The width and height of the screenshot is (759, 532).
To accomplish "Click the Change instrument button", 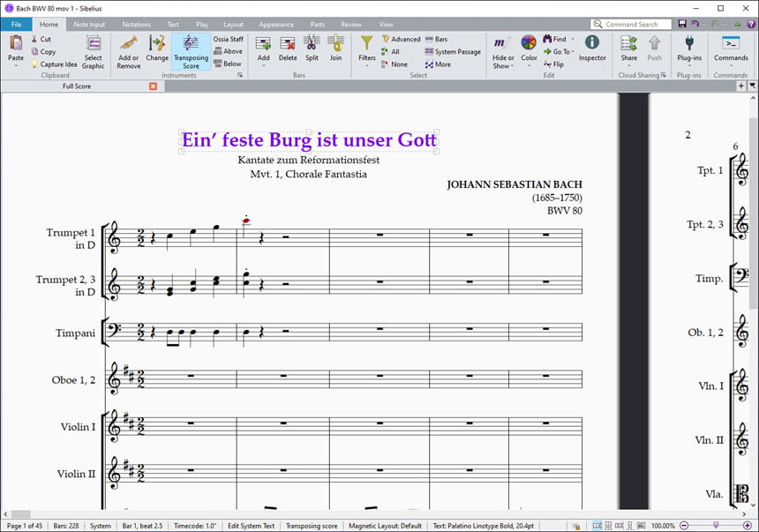I will 157,49.
